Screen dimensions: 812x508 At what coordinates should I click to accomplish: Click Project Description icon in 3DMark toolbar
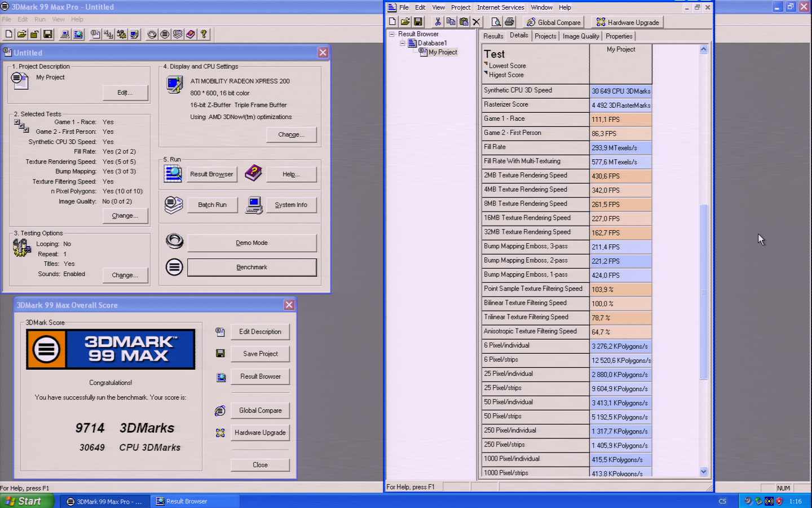tap(95, 34)
